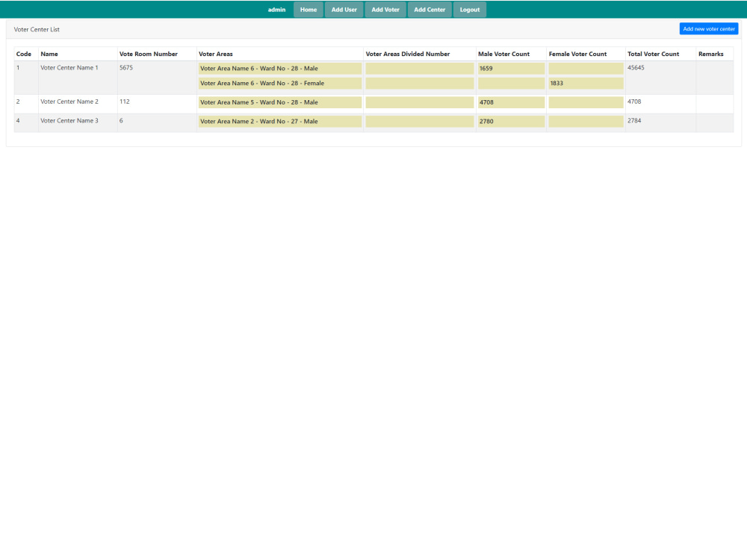Click Voter Area Name 5 Ward 28 Male
The width and height of the screenshot is (747, 560).
click(x=280, y=102)
